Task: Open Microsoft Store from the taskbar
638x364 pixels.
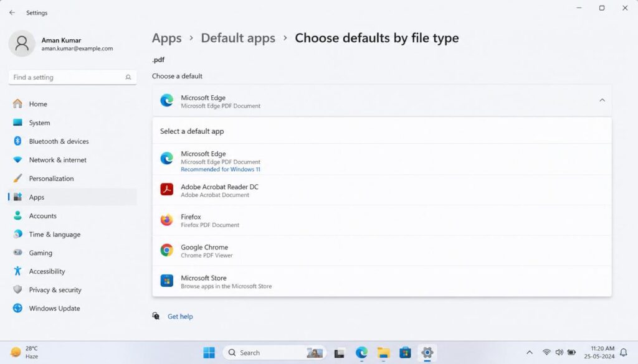Action: pos(405,353)
